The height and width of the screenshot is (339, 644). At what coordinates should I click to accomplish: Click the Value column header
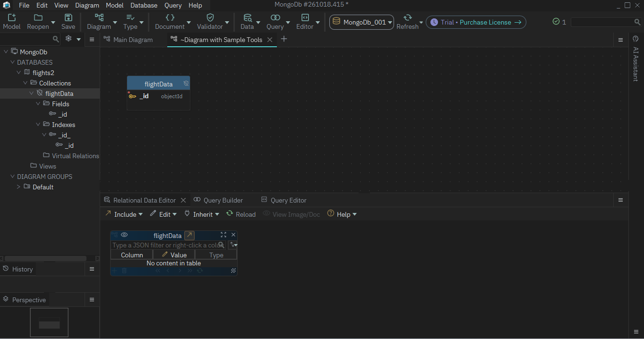click(x=174, y=254)
